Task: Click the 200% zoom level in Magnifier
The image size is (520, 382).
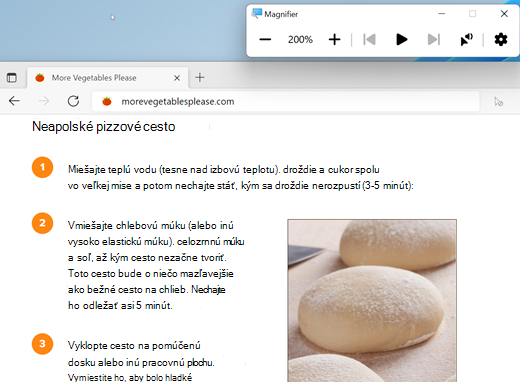Action: [300, 40]
